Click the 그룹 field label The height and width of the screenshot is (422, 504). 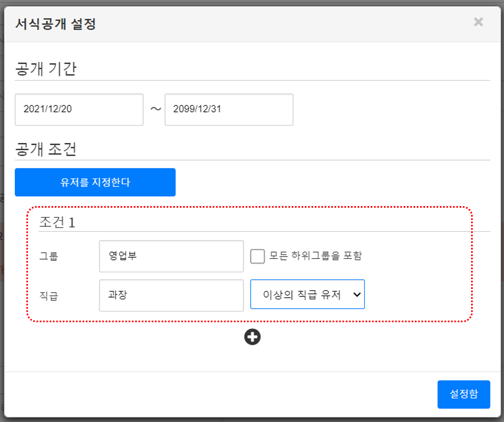click(x=48, y=256)
